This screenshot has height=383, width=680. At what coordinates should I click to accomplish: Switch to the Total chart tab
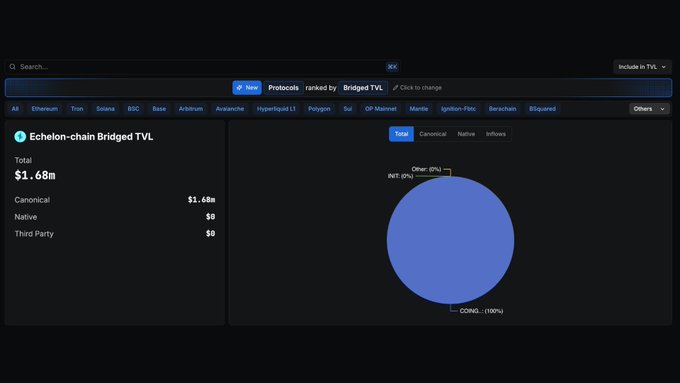click(401, 134)
